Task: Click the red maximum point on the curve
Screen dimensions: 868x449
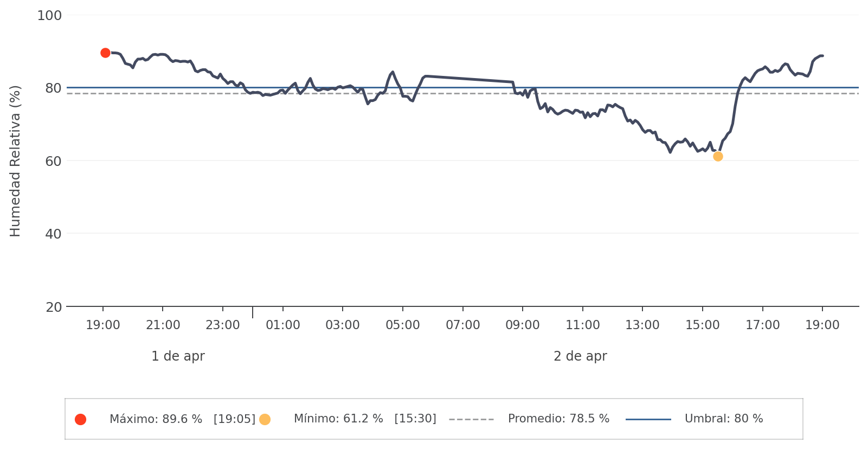Action: (x=105, y=53)
